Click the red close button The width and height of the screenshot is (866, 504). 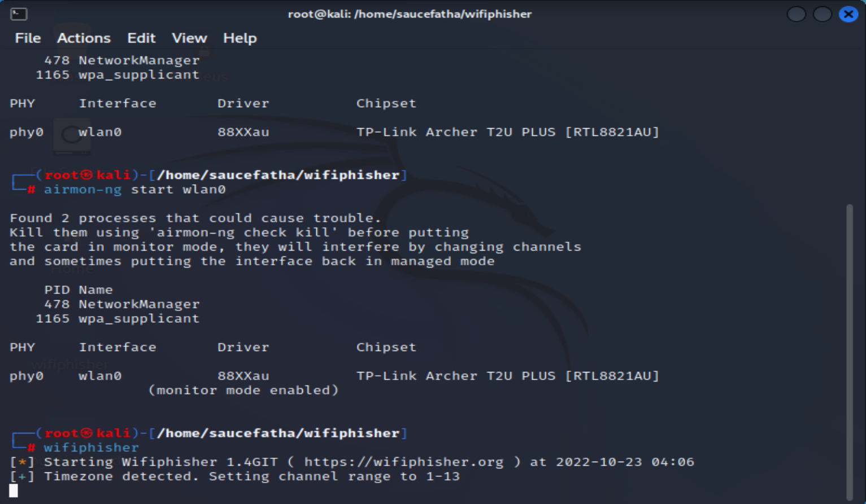pyautogui.click(x=848, y=14)
